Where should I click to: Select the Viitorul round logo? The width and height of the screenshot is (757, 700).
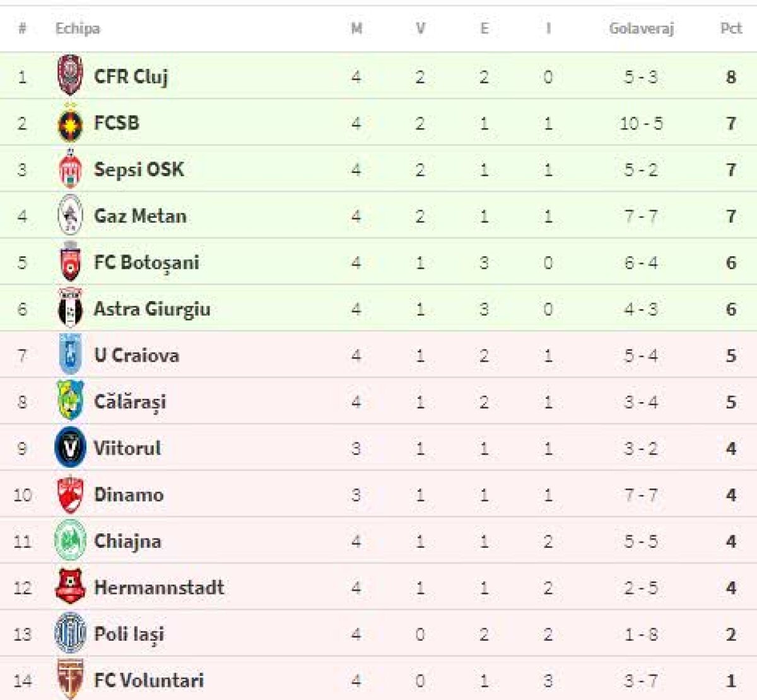point(70,448)
